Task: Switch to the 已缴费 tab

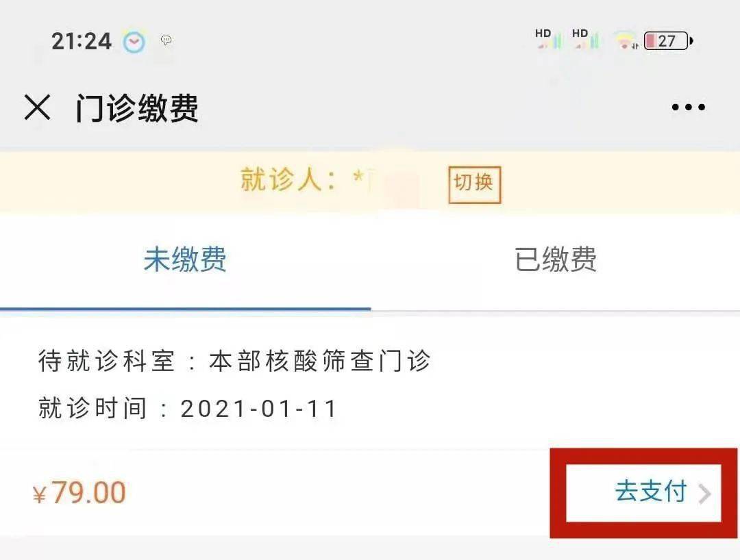Action: pos(556,260)
